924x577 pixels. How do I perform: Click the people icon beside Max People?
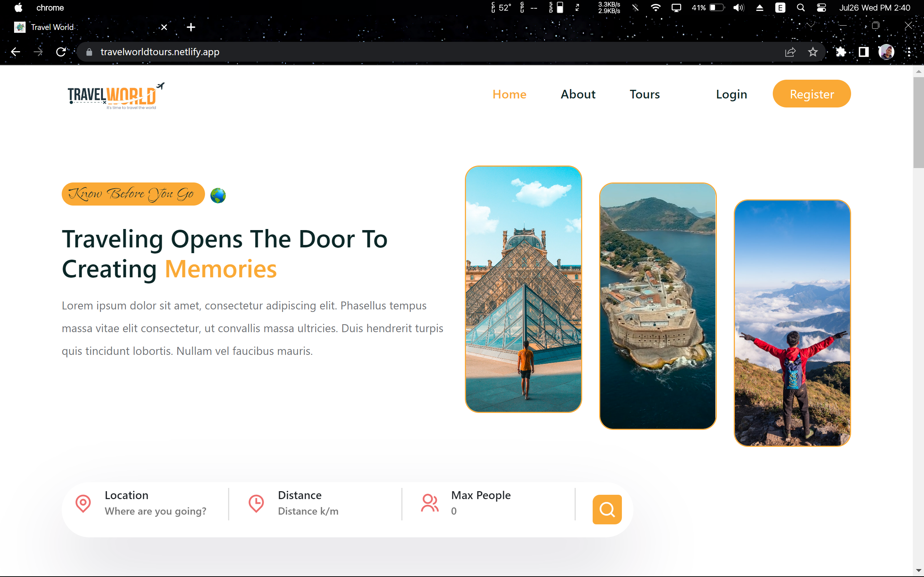430,503
